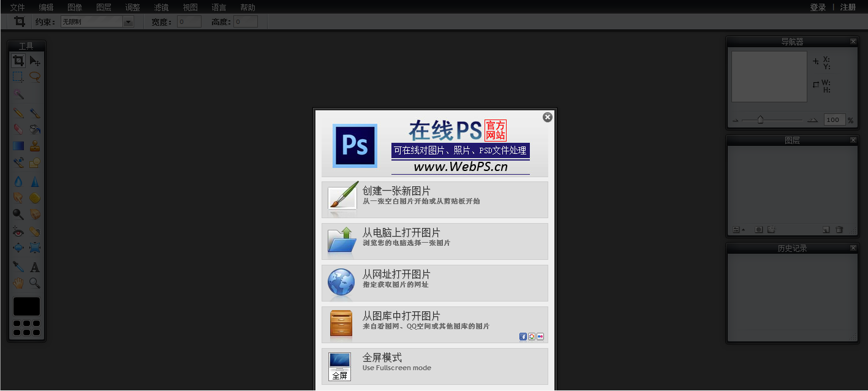868x391 pixels.
Task: Activate the Hand pan tool
Action: [x=18, y=283]
